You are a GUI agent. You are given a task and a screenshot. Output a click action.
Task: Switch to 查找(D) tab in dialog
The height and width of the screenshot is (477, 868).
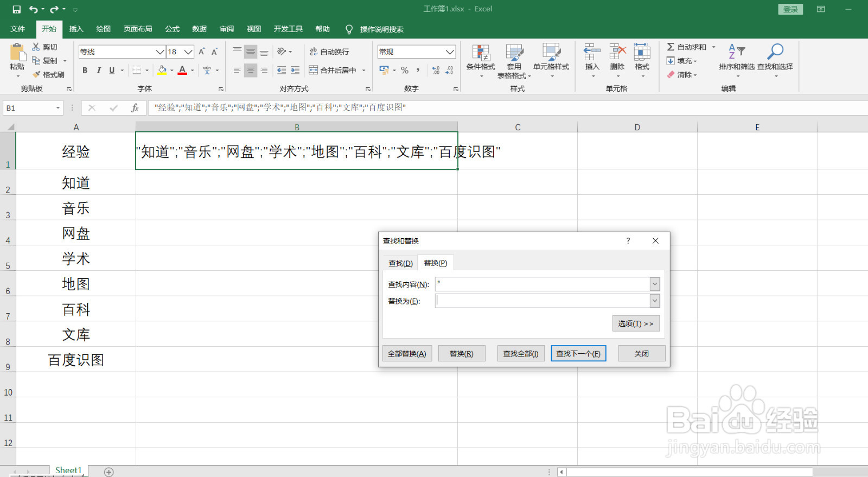[400, 263]
